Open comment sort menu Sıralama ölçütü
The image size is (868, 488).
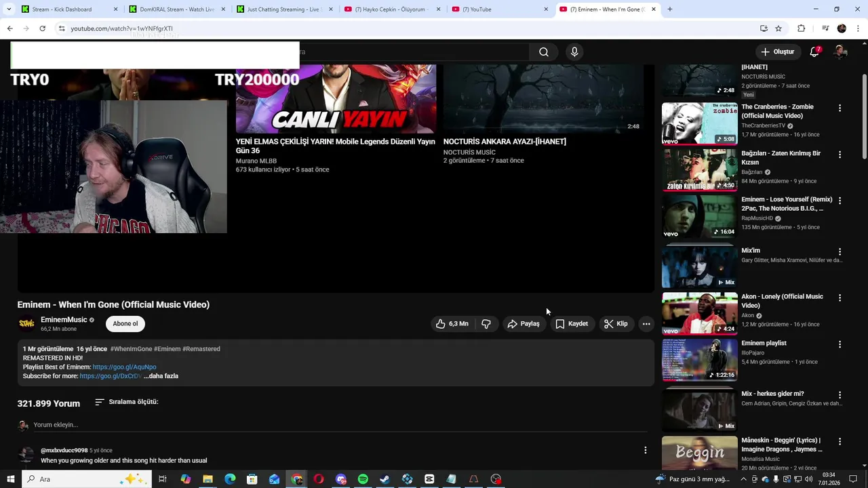(x=126, y=402)
